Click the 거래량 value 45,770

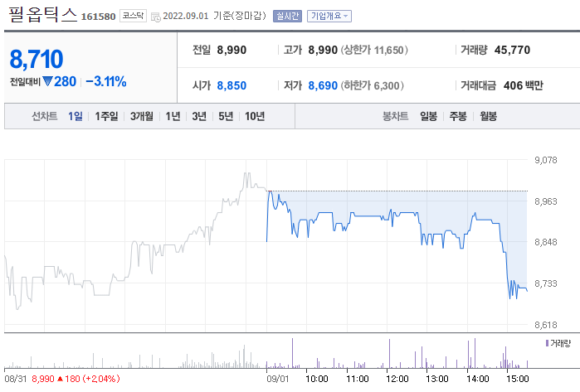[512, 50]
